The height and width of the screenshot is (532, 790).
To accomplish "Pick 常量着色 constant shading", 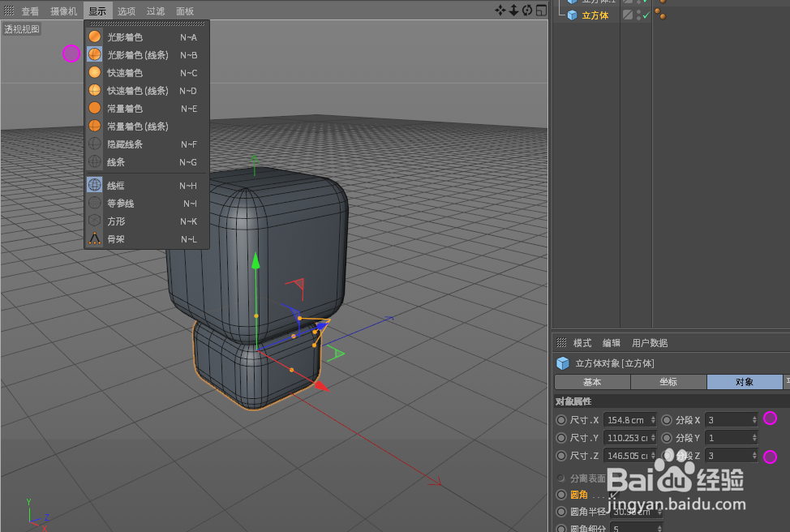I will [x=147, y=109].
